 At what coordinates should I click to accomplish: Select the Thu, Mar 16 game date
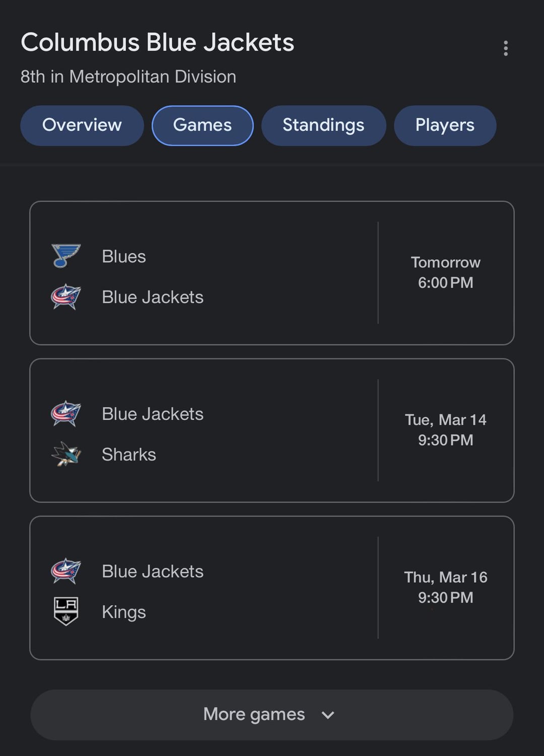[x=445, y=577]
